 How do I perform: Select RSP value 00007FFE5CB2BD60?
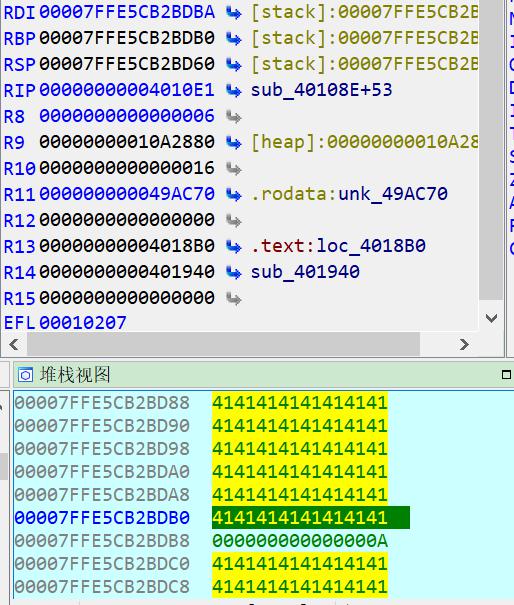click(x=127, y=64)
